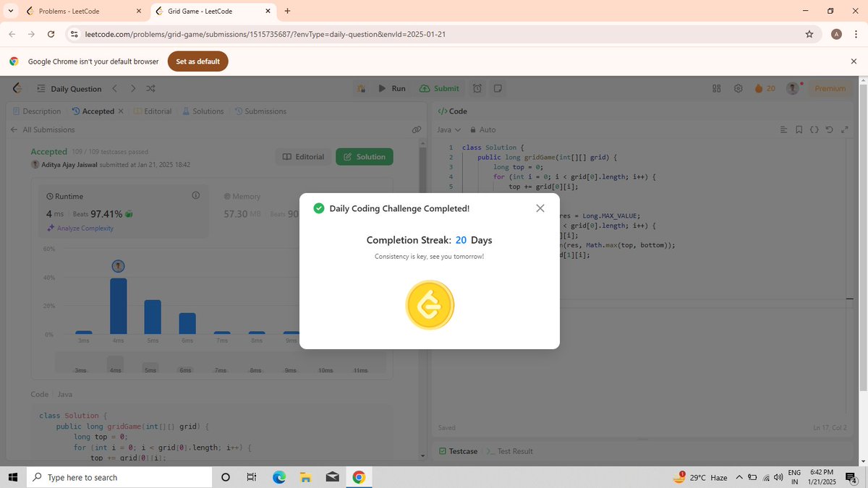
Task: Click the Editorial button in result
Action: coord(303,157)
